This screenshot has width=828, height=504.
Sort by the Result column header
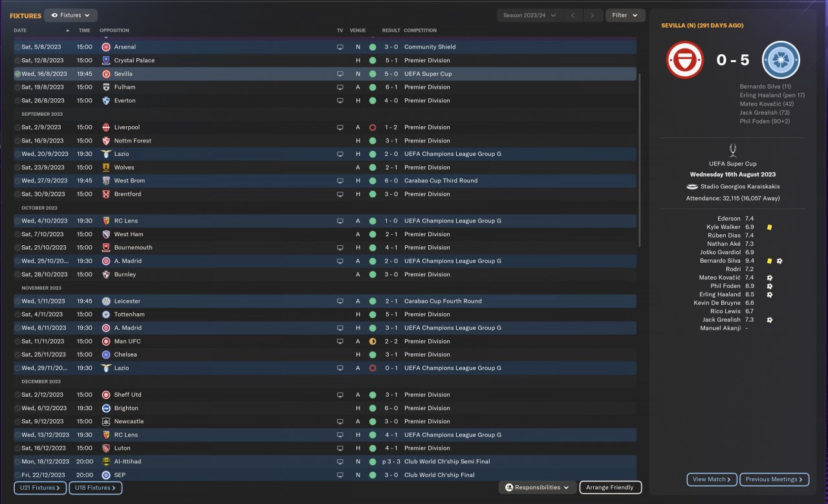391,30
